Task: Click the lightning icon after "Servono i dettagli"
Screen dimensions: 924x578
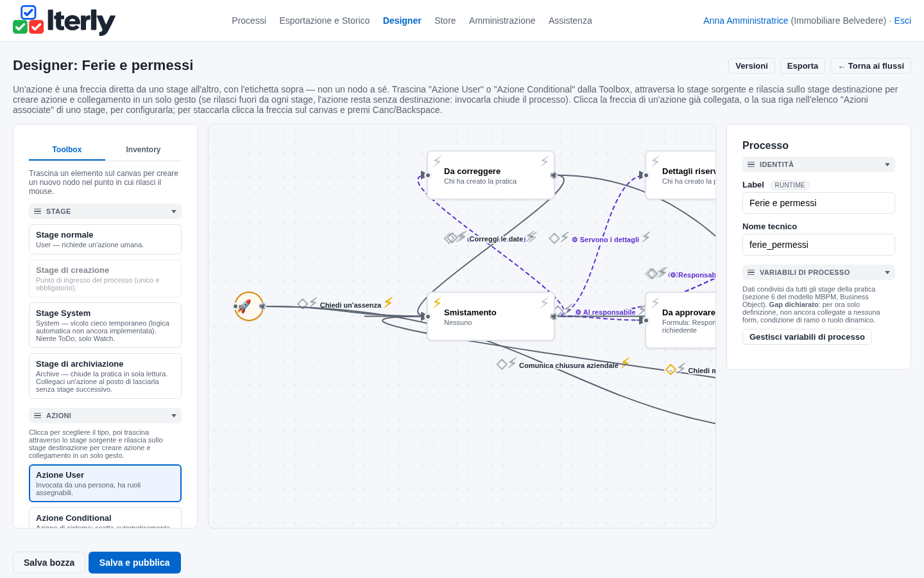Action: [x=646, y=237]
